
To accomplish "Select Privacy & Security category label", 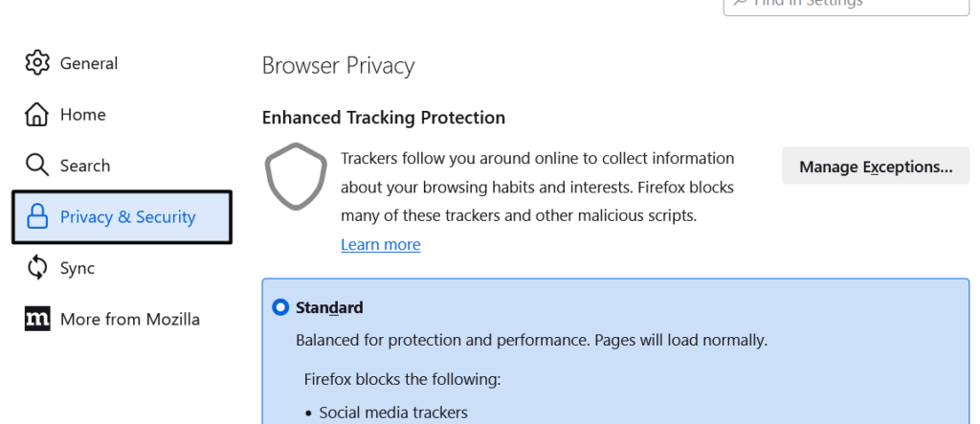I will (x=127, y=217).
